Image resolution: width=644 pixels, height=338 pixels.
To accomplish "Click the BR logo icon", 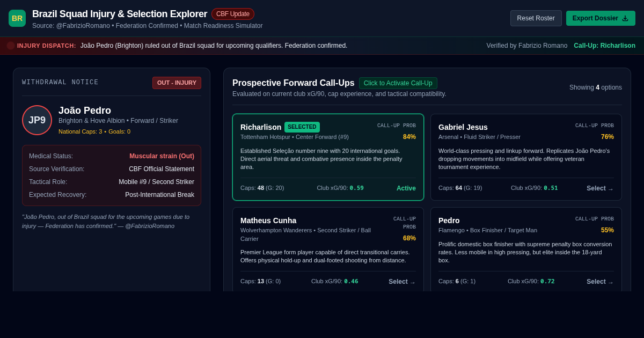I will [17, 18].
